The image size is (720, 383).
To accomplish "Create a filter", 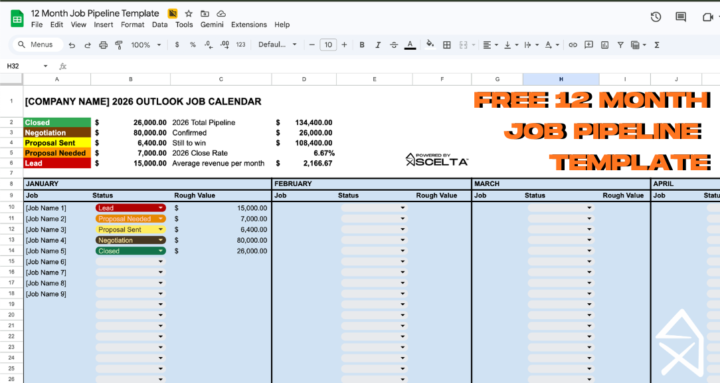I will (620, 45).
